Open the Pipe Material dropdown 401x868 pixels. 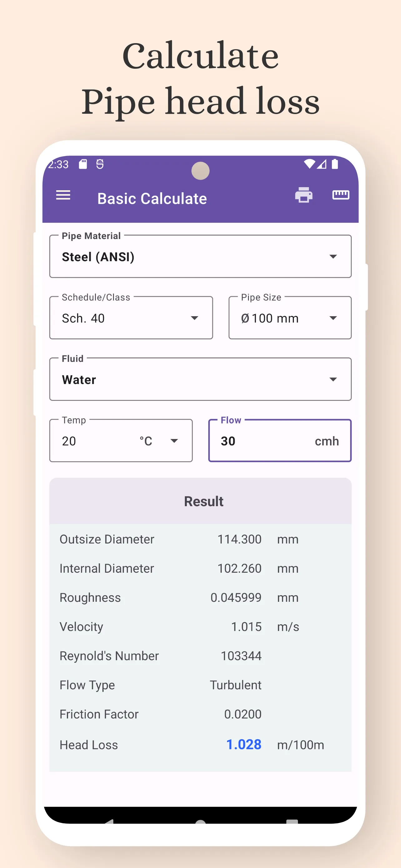[200, 257]
